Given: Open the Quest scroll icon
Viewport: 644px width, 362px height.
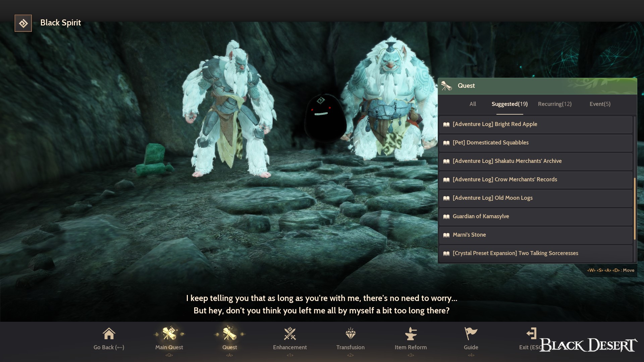Looking at the screenshot, I should pyautogui.click(x=230, y=333).
